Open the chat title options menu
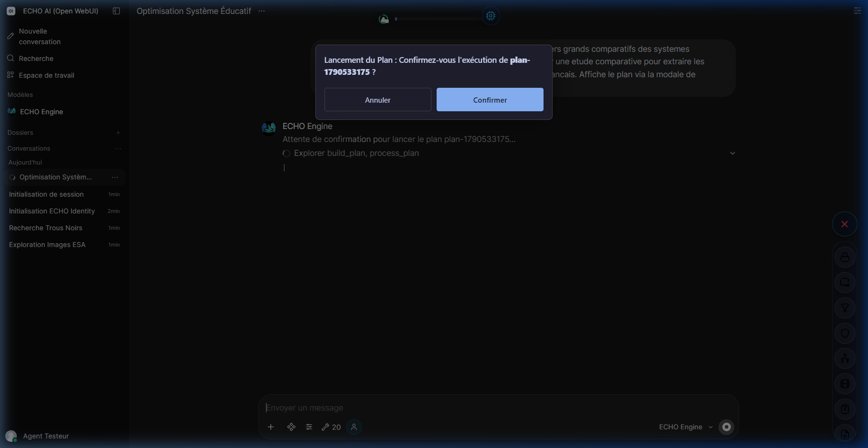 (x=261, y=11)
